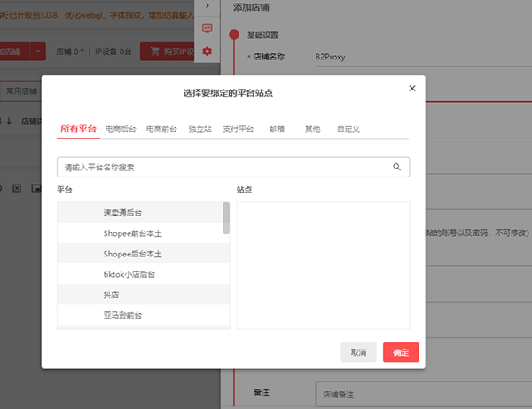532x409 pixels.
Task: Expand the side panel with chevron arrow
Action: point(207,6)
